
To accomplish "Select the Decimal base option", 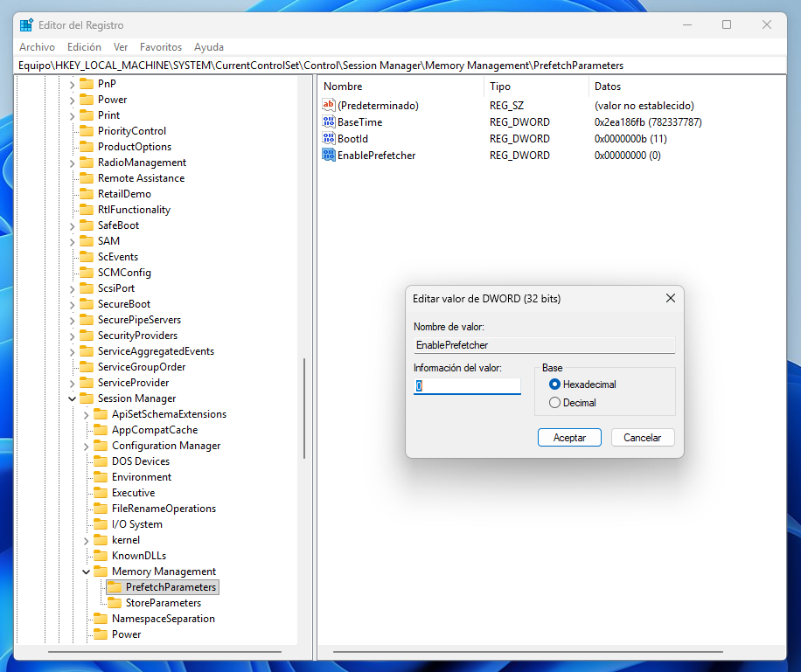I will [573, 402].
